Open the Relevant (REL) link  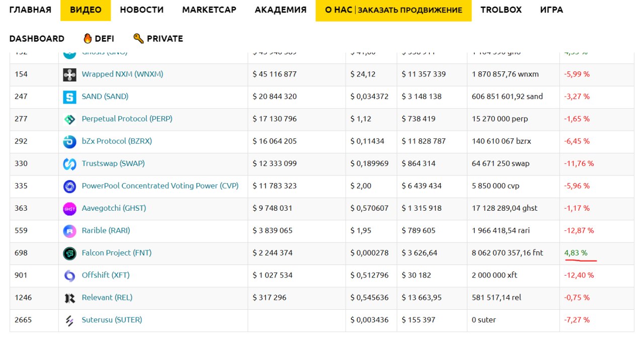click(x=107, y=298)
